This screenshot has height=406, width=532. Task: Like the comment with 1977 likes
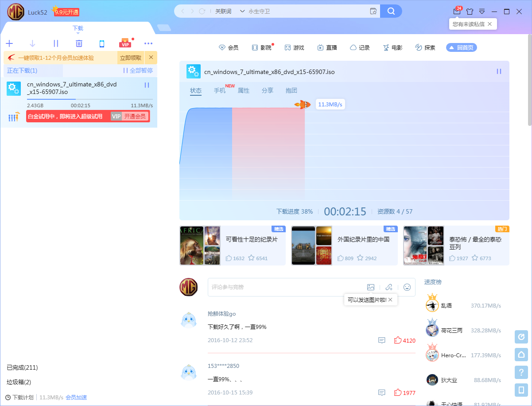397,393
